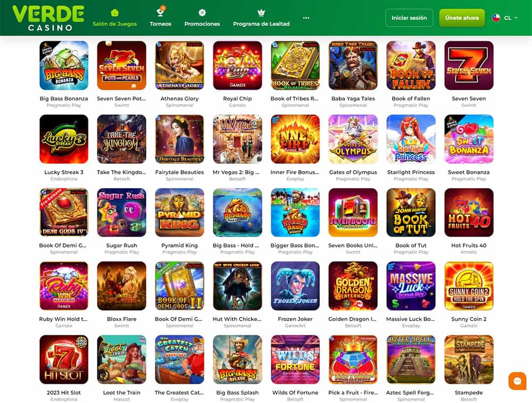Image resolution: width=532 pixels, height=403 pixels.
Task: Open the Frozen Joker game thumbnail
Action: pyautogui.click(x=295, y=286)
